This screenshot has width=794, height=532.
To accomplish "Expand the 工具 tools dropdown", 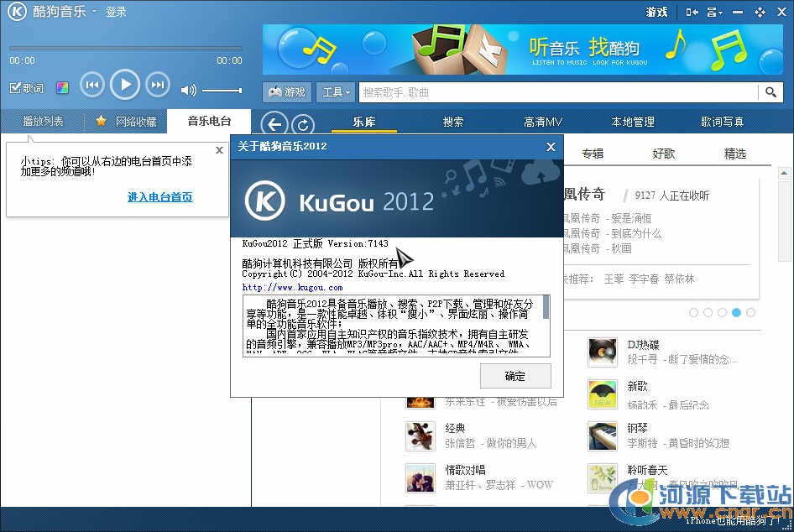I will (x=337, y=92).
